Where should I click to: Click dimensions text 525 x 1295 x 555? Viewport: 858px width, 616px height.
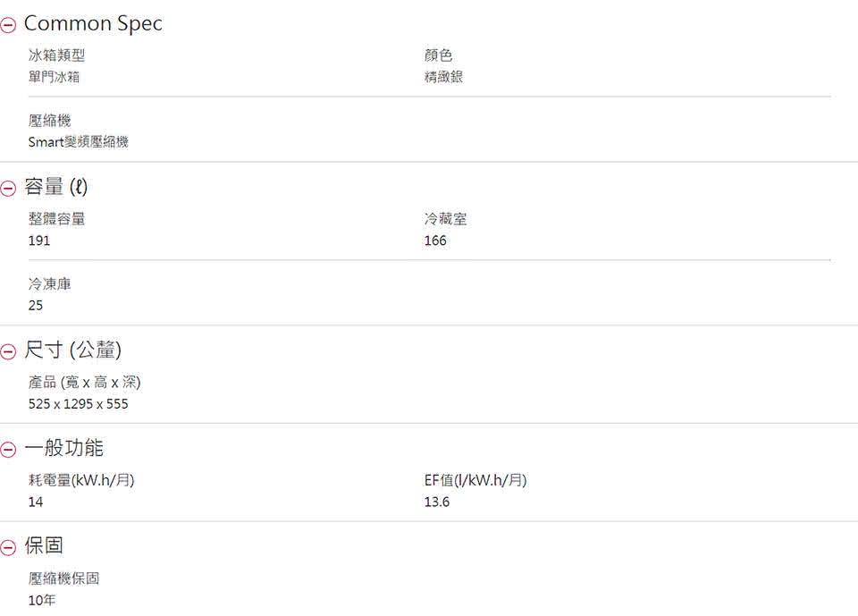point(79,403)
